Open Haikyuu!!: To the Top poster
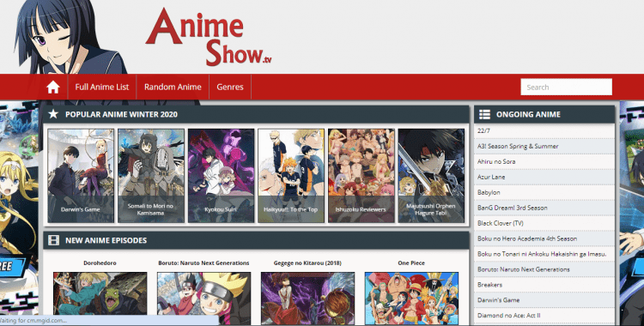 coord(291,176)
